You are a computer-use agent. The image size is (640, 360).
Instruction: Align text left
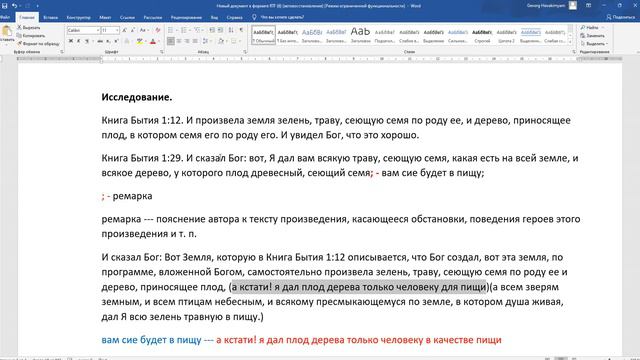pyautogui.click(x=171, y=41)
